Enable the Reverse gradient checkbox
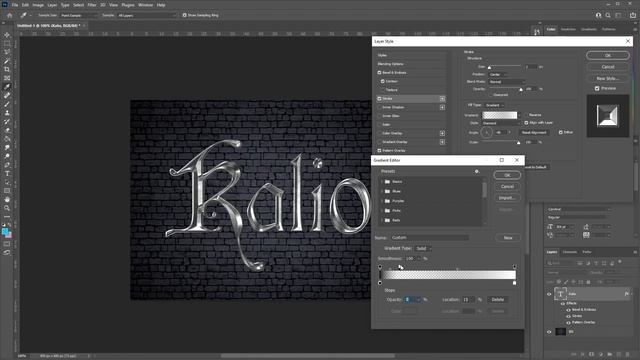Screen dimensions: 640x360 [x=526, y=115]
